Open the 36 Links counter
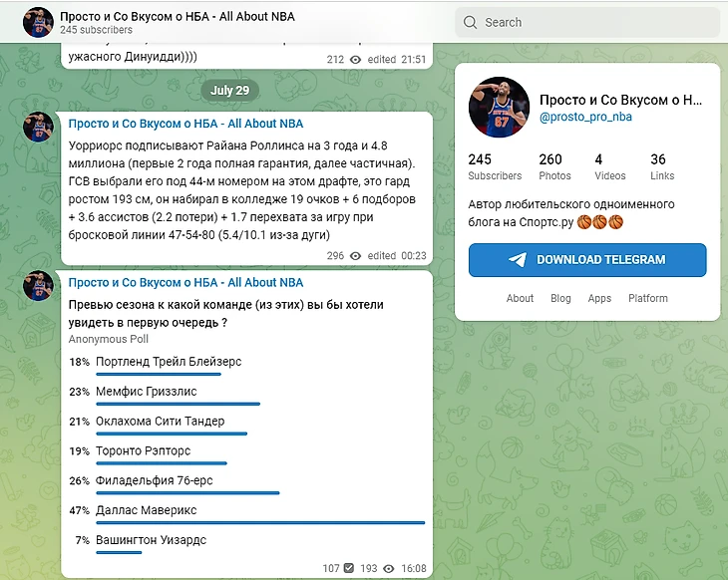 [662, 166]
